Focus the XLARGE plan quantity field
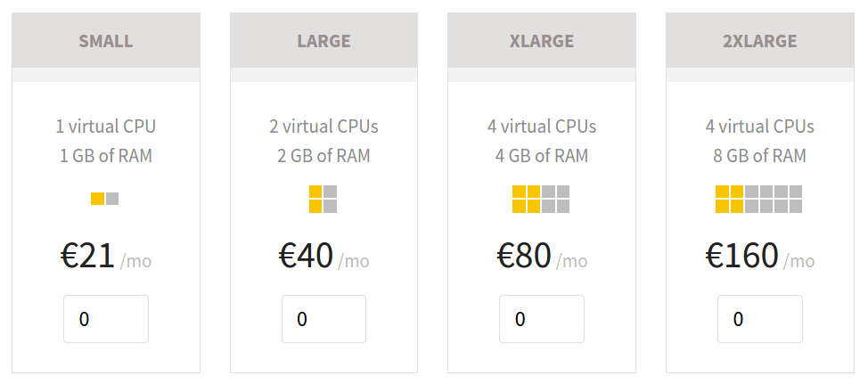Image resolution: width=868 pixels, height=384 pixels. click(542, 319)
